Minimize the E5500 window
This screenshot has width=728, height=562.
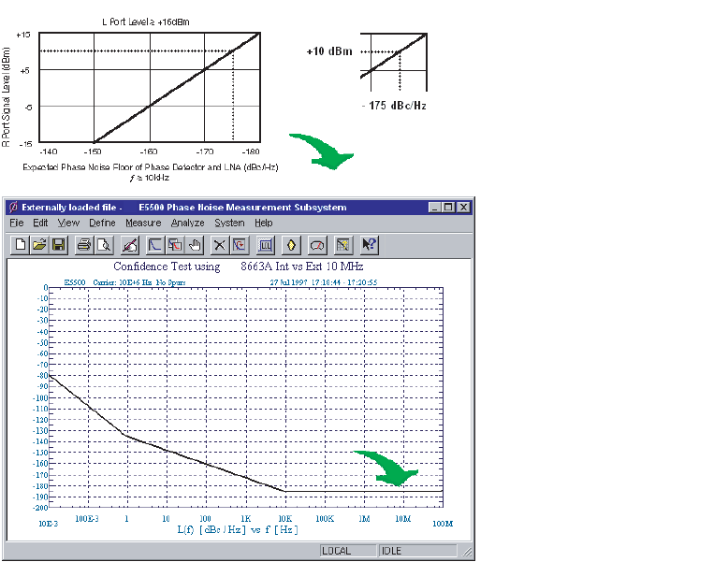[x=434, y=207]
